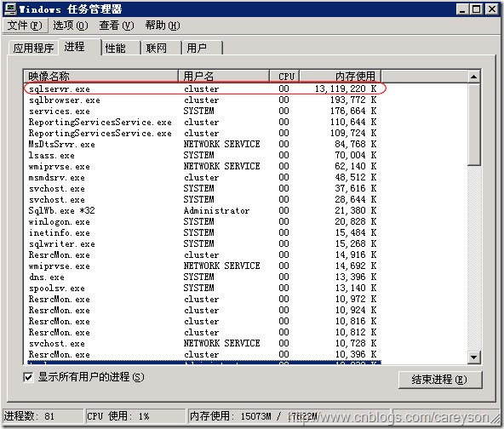
Task: Click the CPU 使用: 1% status entry
Action: [x=135, y=416]
